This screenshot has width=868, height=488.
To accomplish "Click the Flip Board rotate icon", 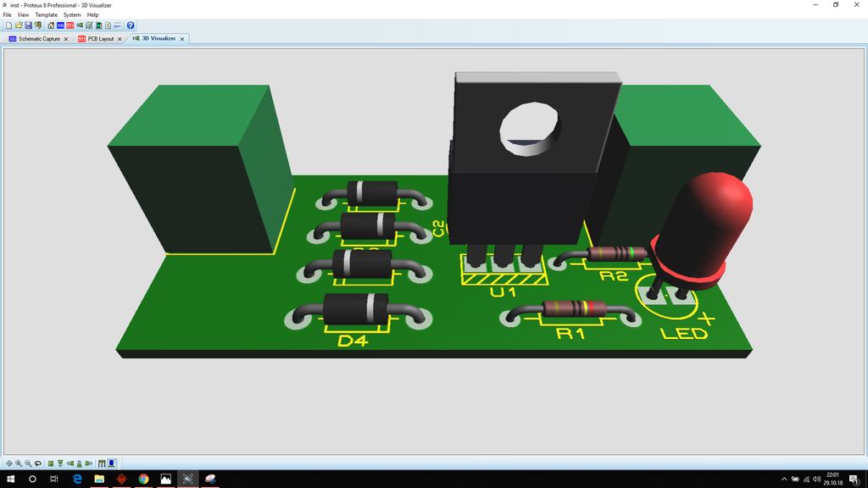I will [x=38, y=463].
